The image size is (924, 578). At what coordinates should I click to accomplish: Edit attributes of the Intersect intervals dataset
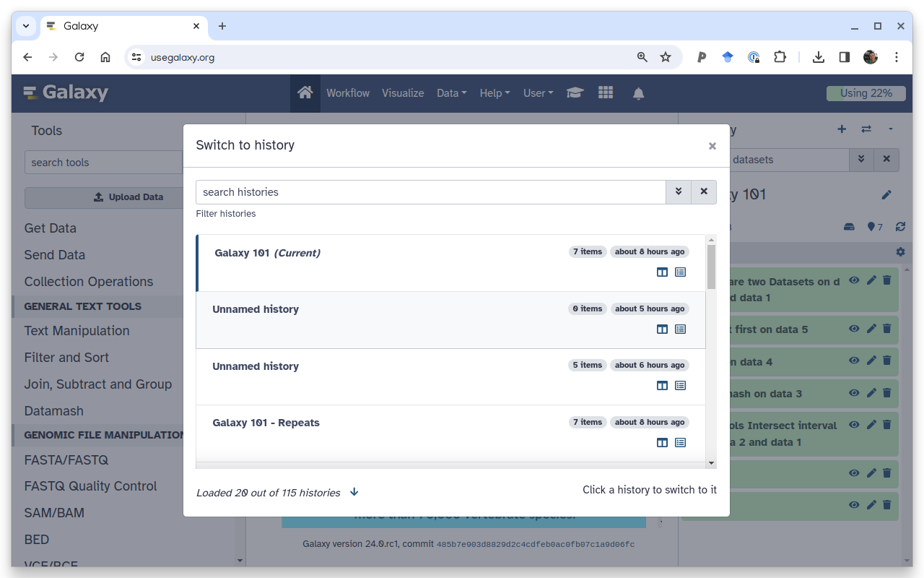tap(871, 425)
